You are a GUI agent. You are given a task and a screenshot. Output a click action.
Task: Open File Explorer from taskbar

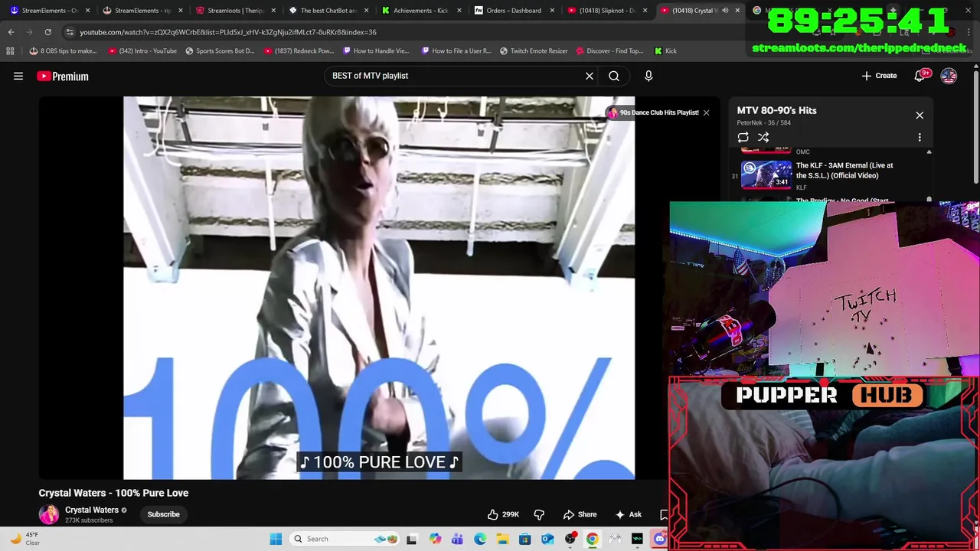pos(502,539)
